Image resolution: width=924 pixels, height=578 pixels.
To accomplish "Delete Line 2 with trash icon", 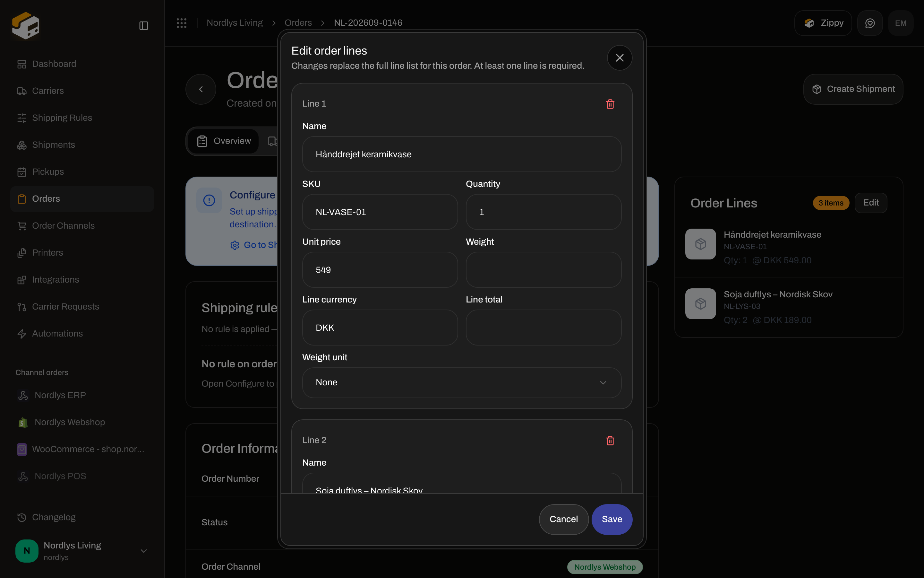I will coord(610,440).
